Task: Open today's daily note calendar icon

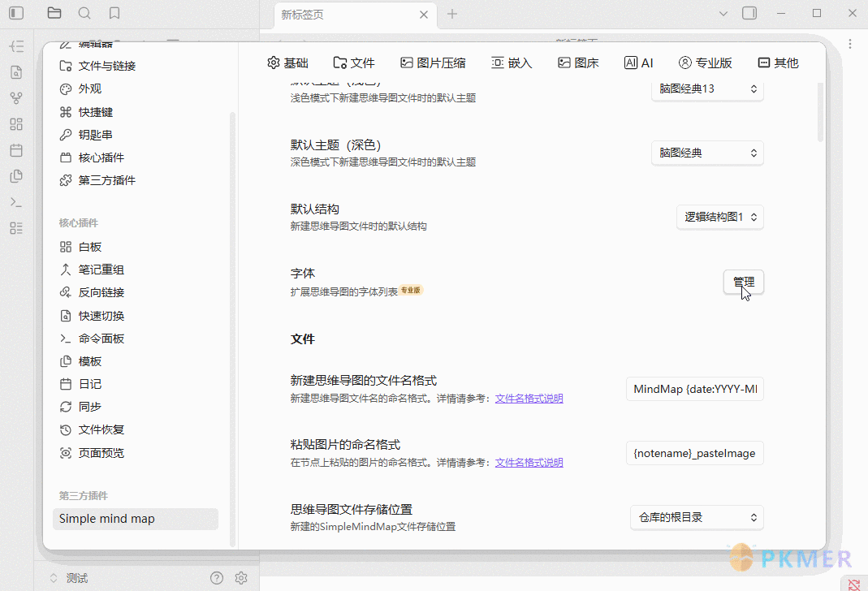Action: point(16,150)
